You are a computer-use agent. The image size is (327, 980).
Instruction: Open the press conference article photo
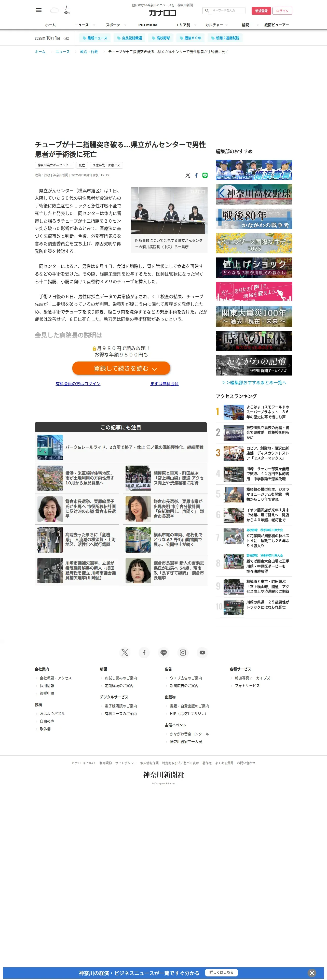(169, 210)
